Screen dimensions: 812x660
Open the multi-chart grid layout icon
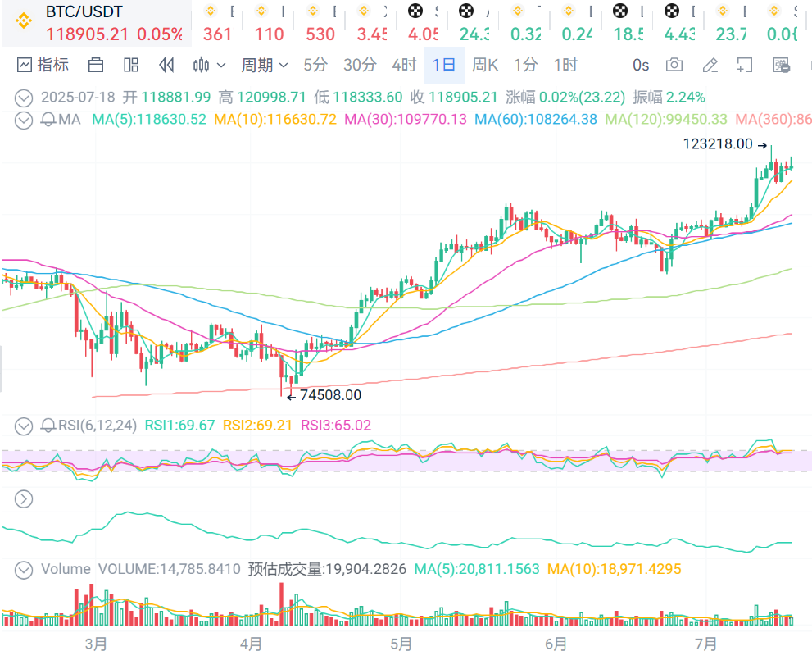pyautogui.click(x=131, y=66)
